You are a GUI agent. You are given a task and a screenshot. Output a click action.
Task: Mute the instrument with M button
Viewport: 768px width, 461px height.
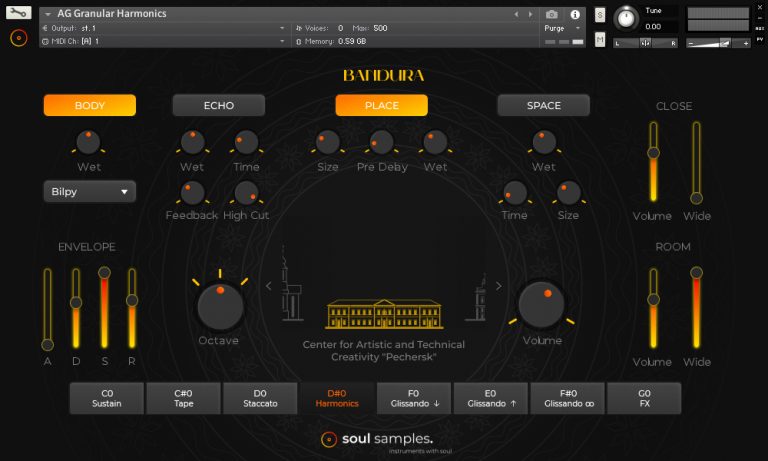600,39
